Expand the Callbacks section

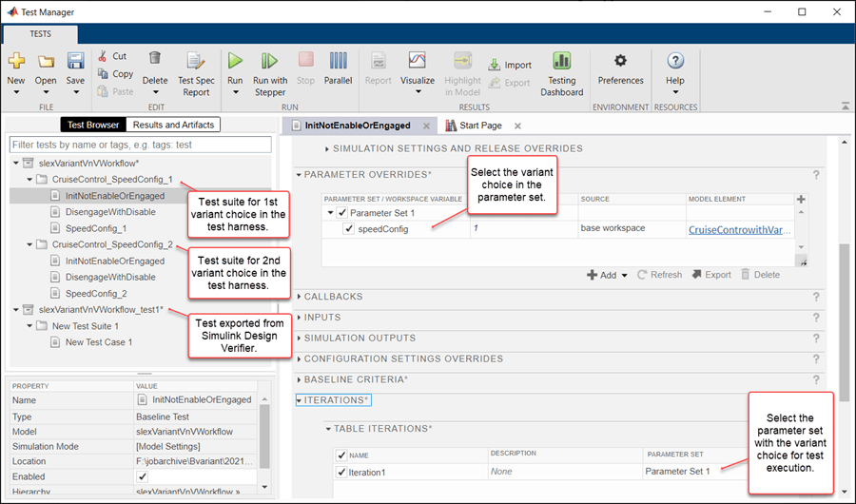(299, 297)
